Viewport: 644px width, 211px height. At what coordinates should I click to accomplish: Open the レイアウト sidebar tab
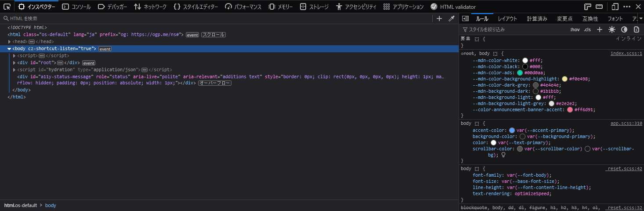[507, 18]
